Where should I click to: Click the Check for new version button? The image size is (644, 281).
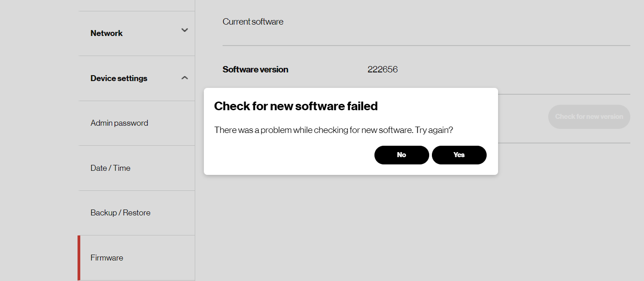coord(589,117)
